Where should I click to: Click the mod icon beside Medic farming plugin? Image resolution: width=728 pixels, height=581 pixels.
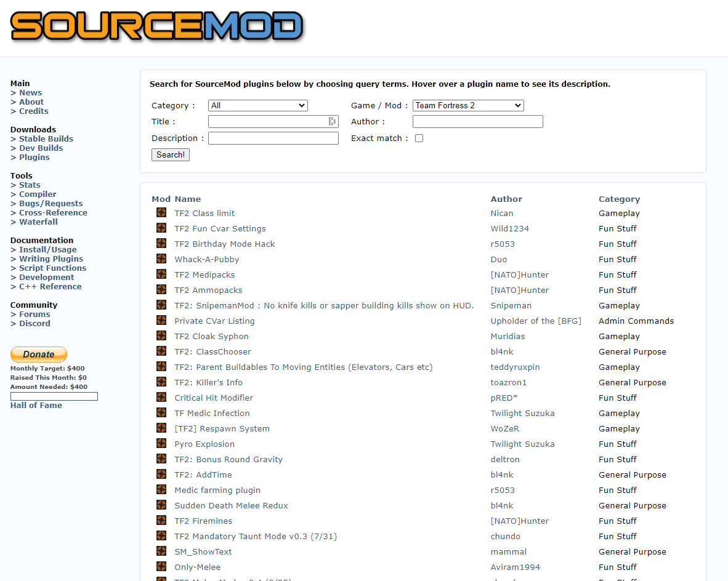[x=161, y=489]
